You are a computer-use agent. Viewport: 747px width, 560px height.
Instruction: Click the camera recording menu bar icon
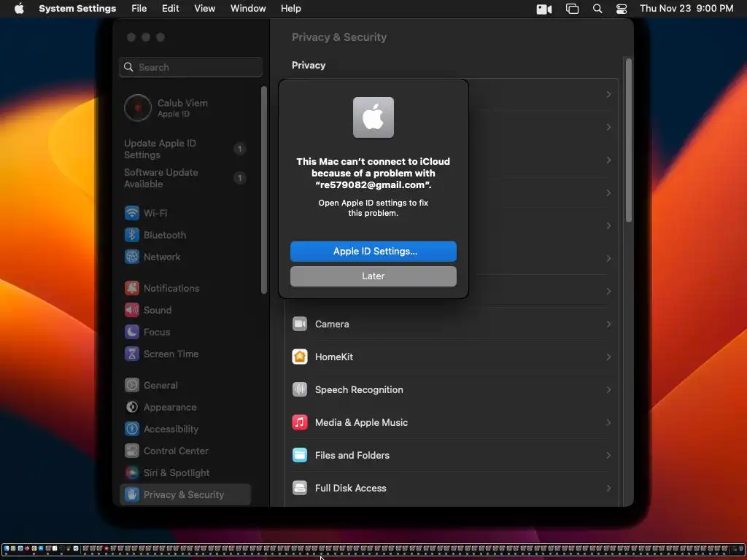click(544, 9)
